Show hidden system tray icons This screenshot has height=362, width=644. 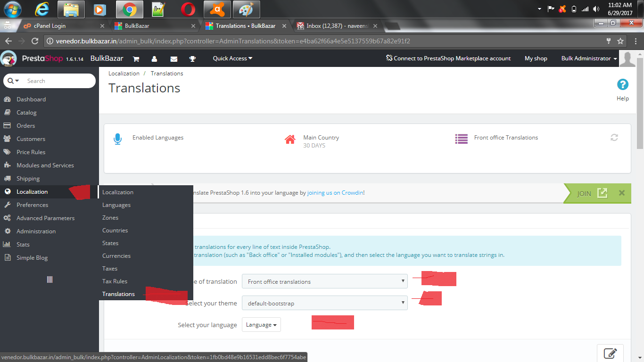pos(539,9)
